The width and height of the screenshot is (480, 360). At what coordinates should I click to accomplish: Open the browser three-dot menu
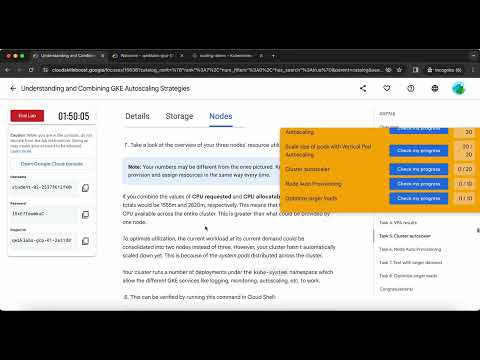(x=473, y=70)
